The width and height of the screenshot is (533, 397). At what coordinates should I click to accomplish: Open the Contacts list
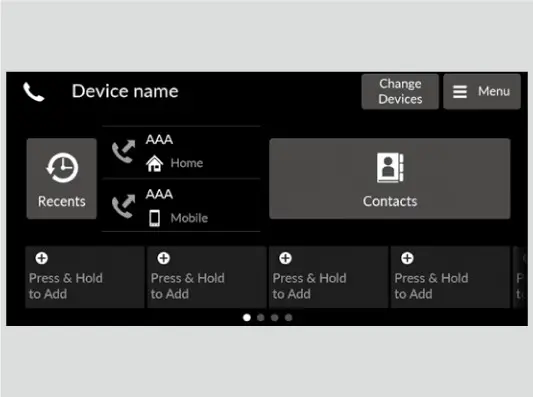(x=390, y=178)
